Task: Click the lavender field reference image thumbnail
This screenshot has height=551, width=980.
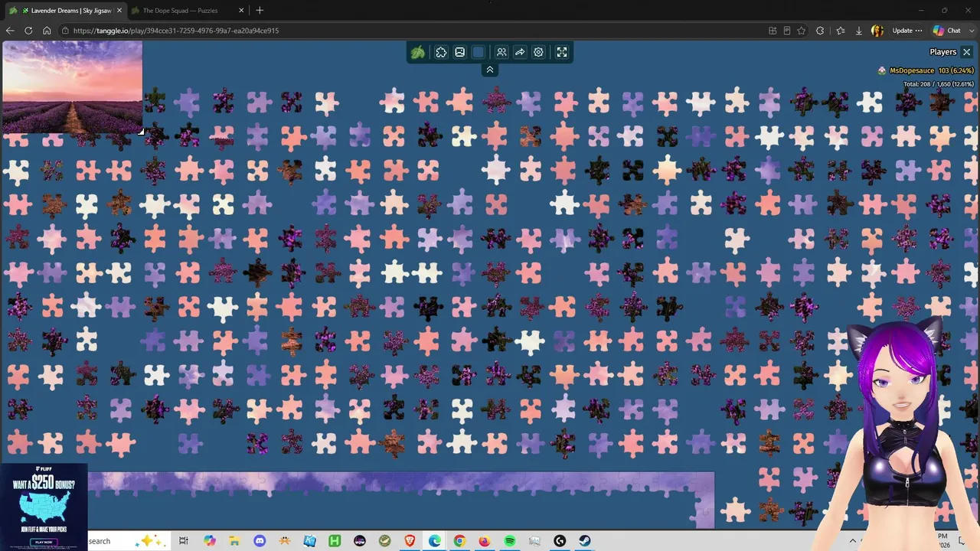Action: coord(72,87)
